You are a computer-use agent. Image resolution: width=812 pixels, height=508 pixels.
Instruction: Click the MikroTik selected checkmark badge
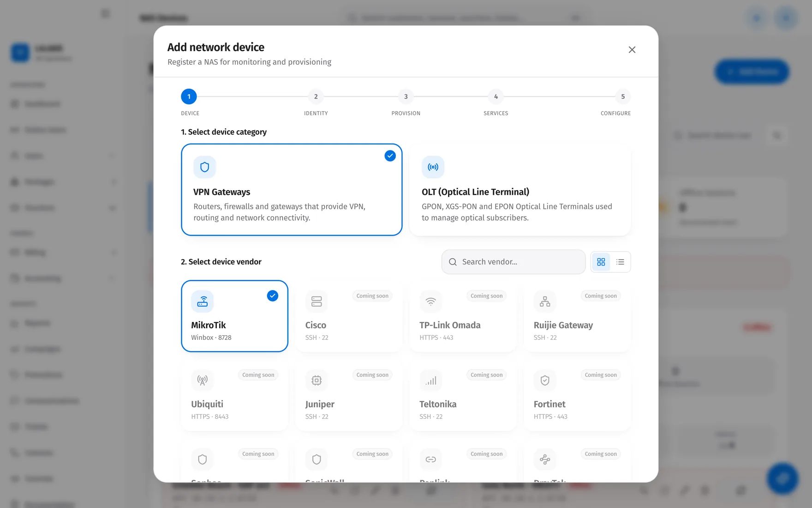(x=272, y=296)
